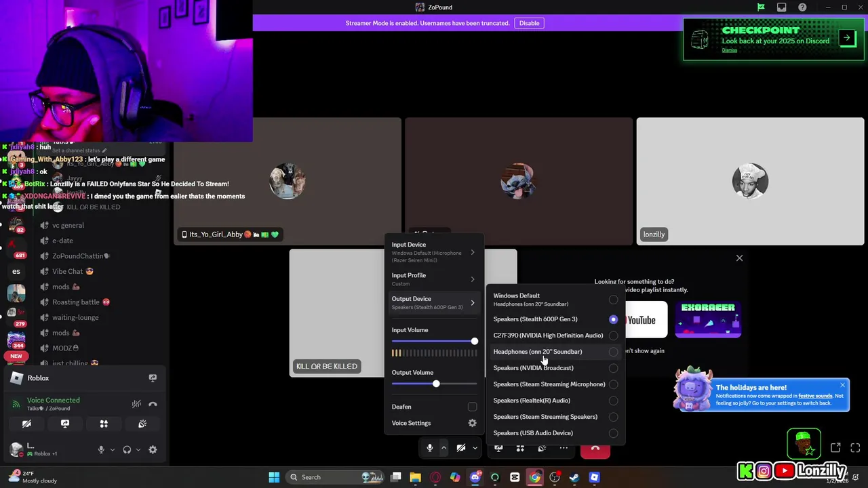Select lonzilly's video tile
The image size is (868, 488).
(750, 182)
